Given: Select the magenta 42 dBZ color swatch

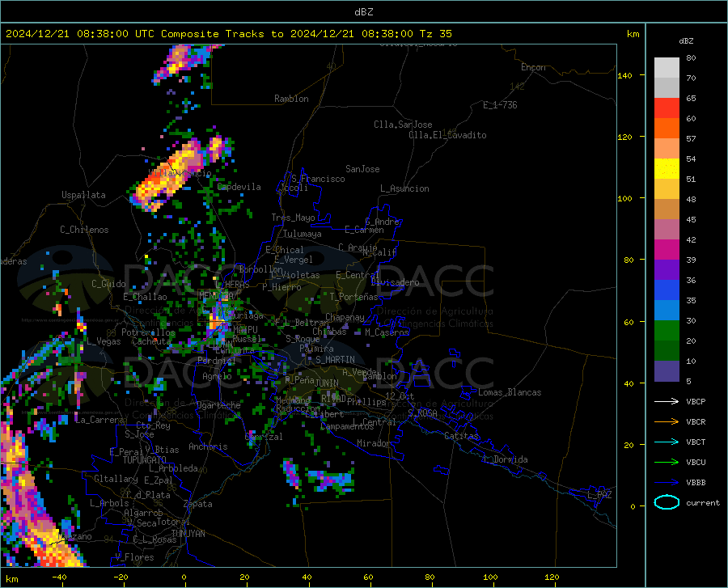Looking at the screenshot, I should click(667, 250).
